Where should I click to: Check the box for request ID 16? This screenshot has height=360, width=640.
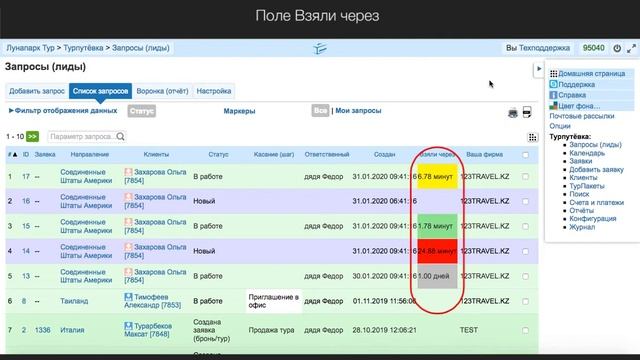(525, 201)
